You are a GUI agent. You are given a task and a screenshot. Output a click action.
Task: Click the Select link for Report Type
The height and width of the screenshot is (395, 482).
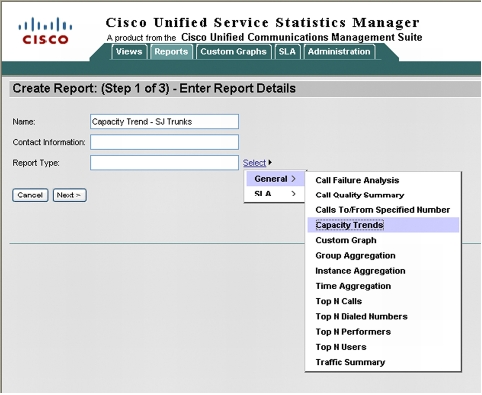point(254,163)
